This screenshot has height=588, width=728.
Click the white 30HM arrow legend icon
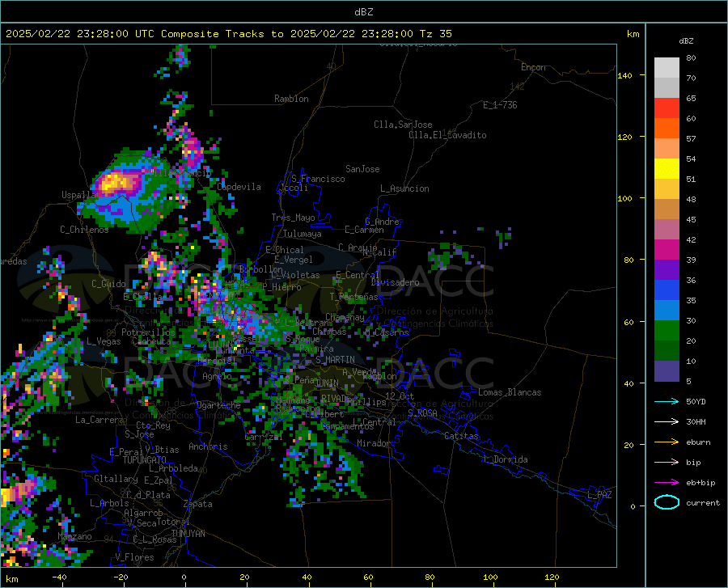[667, 421]
